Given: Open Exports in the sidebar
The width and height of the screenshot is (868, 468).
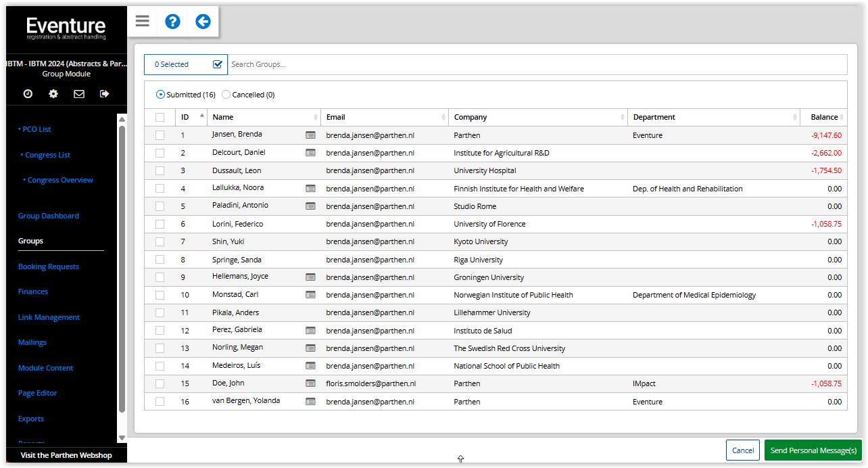Looking at the screenshot, I should pyautogui.click(x=31, y=419).
